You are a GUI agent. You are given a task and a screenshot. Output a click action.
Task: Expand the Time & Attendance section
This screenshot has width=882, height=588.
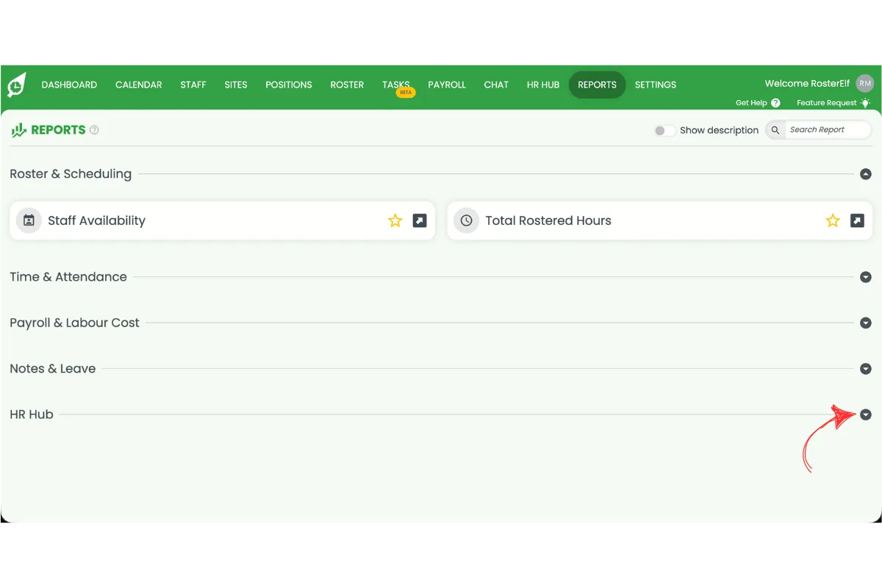pos(866,277)
